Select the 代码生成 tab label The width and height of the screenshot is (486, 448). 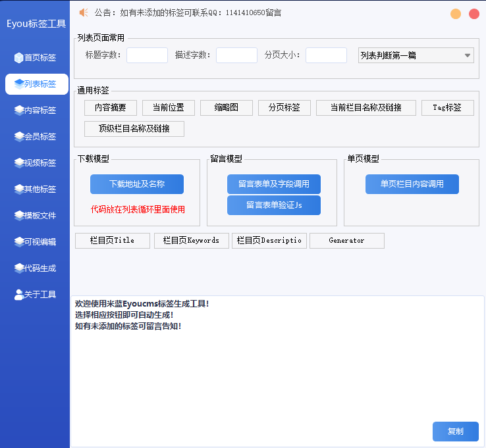[x=40, y=268]
